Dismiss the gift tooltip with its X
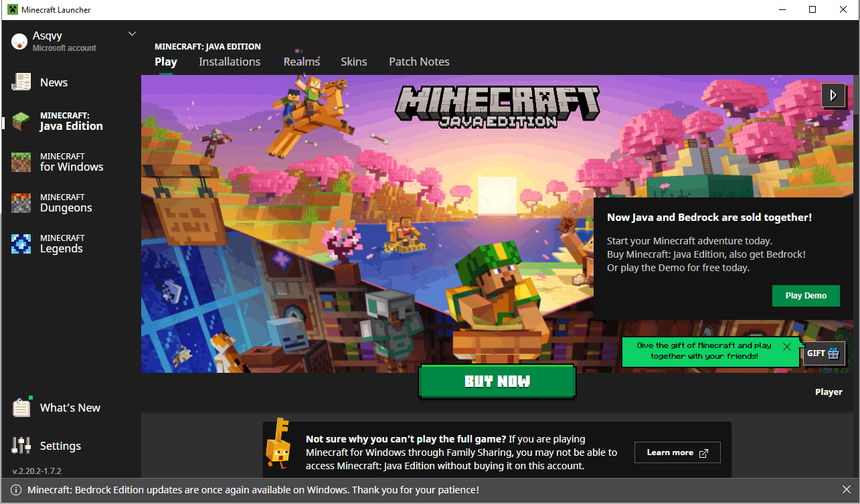Screen dimensions: 860x504 pyautogui.click(x=787, y=347)
